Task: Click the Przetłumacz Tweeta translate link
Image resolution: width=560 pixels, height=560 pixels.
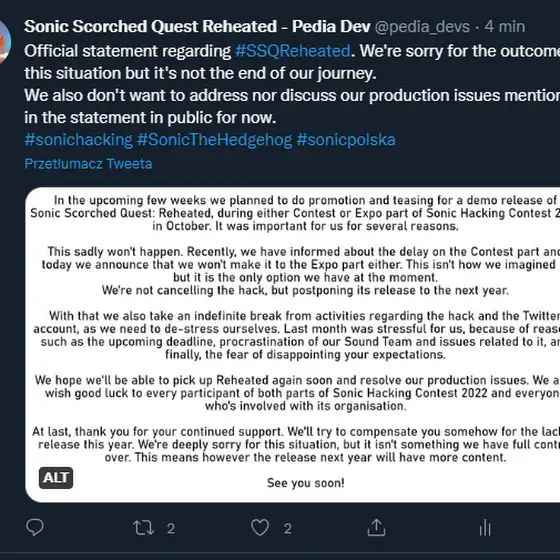Action: 88,164
